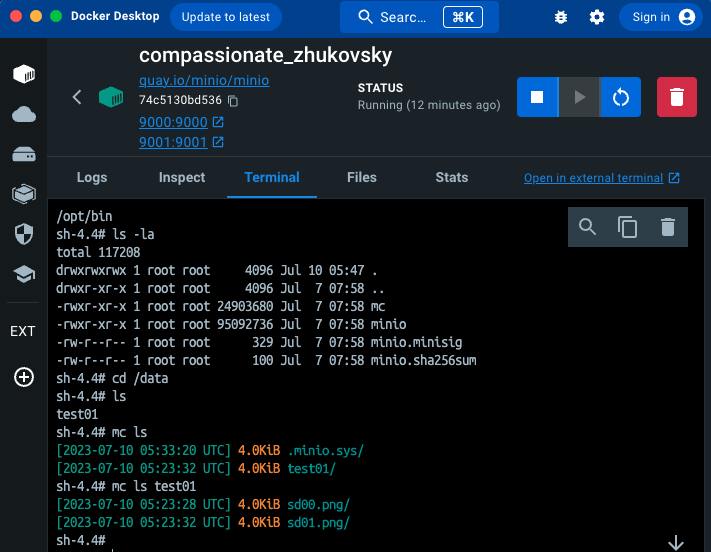Image resolution: width=711 pixels, height=552 pixels.
Task: Open Docker Scout shield icon
Action: (x=23, y=234)
